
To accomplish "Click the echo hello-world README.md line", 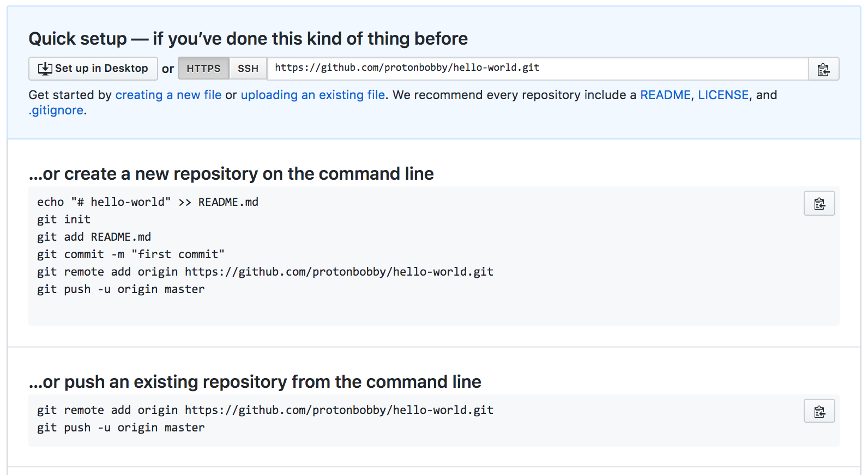I will 148,202.
